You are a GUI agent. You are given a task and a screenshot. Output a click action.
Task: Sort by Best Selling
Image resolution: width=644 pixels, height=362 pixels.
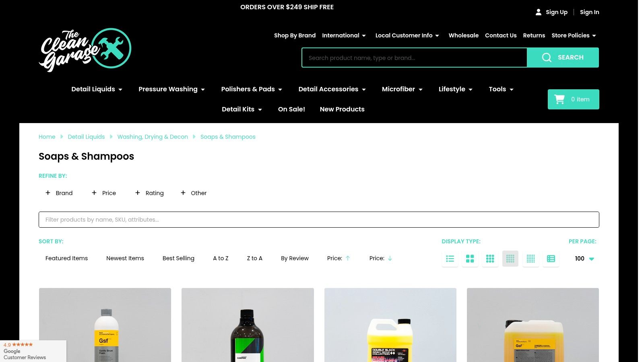(x=178, y=258)
